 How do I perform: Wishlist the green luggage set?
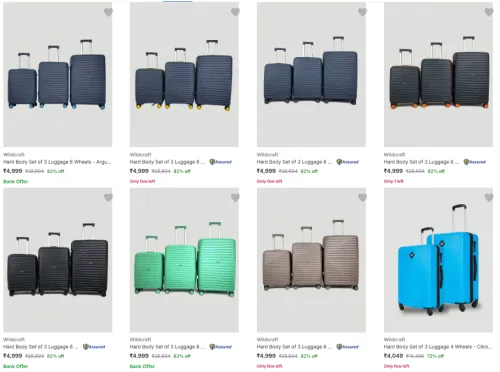235,198
